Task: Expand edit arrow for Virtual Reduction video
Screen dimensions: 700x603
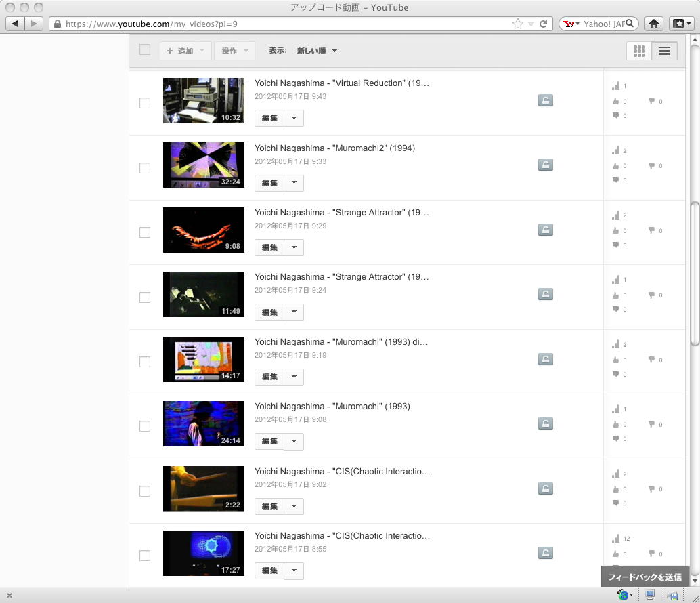Action: point(294,118)
